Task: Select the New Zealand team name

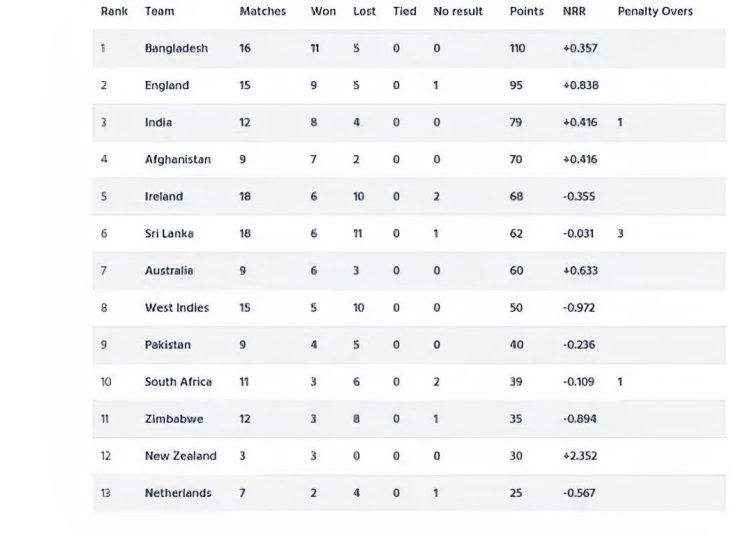Action: pos(181,456)
